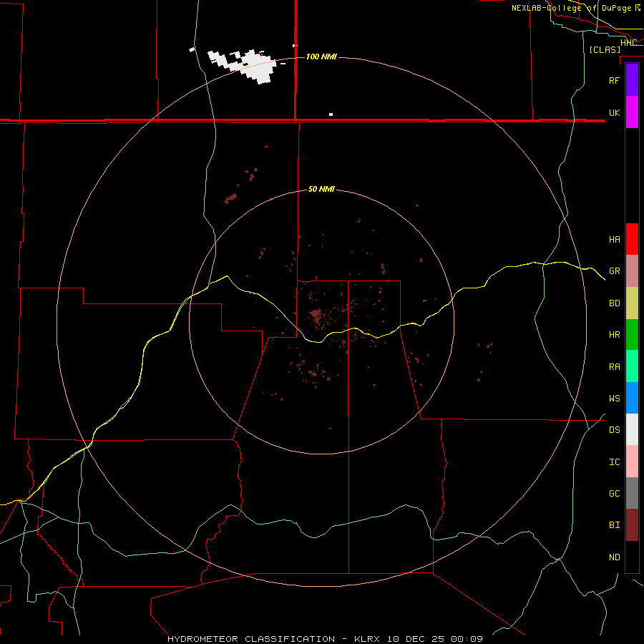Click the GC legend label
The height and width of the screenshot is (644, 644).
click(614, 493)
